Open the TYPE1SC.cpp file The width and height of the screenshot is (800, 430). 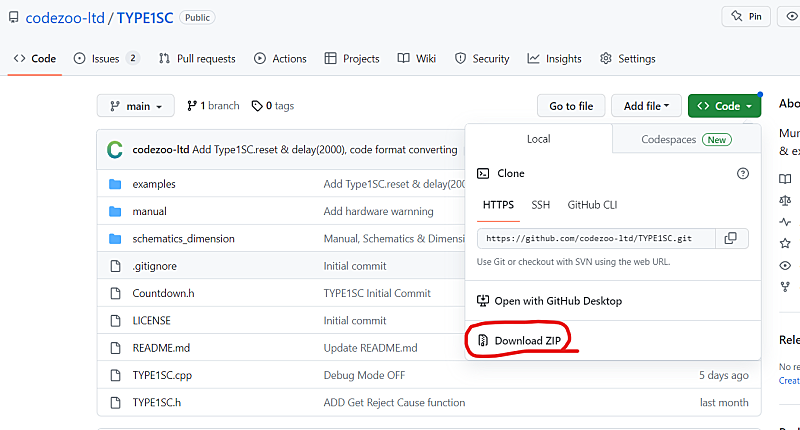[162, 375]
